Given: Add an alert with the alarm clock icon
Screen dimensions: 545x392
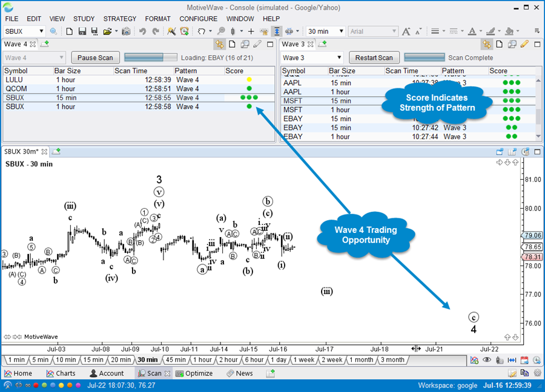Looking at the screenshot, I should point(184,31).
